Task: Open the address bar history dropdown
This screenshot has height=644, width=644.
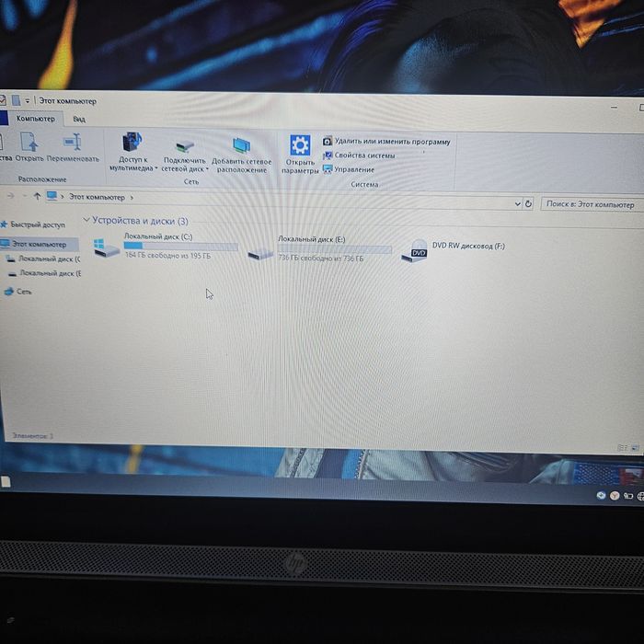Action: point(517,203)
